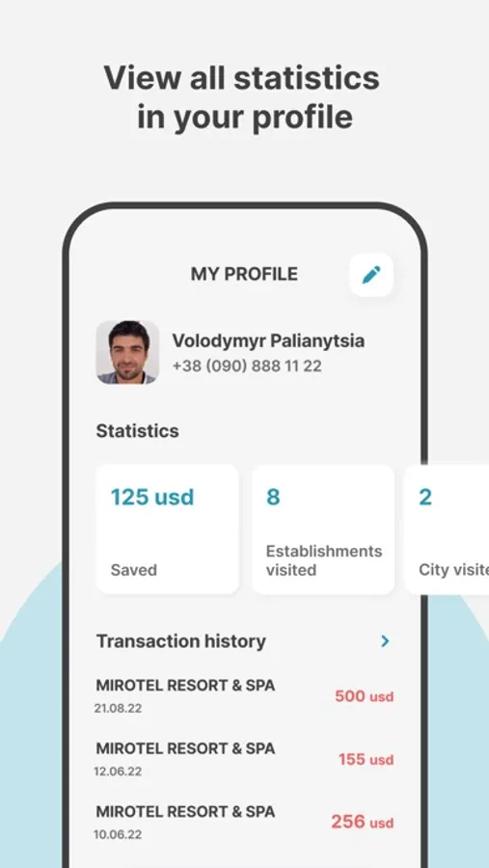Open the 125 usd Saved card
This screenshot has height=868, width=489.
(167, 529)
